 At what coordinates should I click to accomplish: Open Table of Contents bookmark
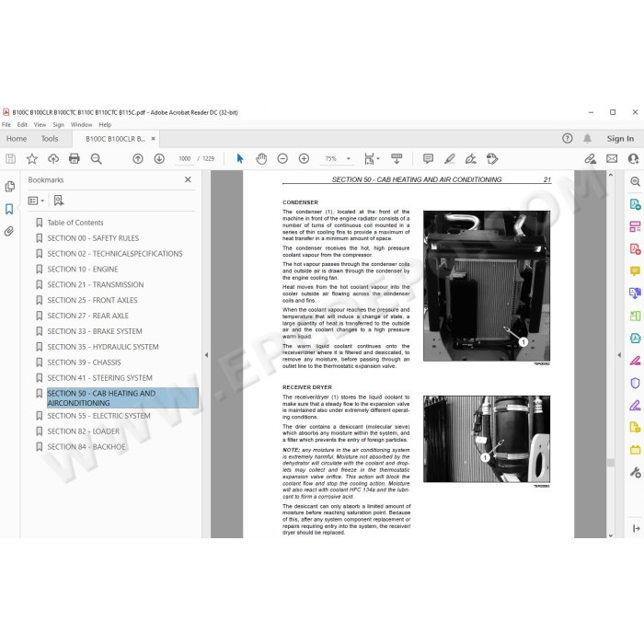click(x=75, y=223)
